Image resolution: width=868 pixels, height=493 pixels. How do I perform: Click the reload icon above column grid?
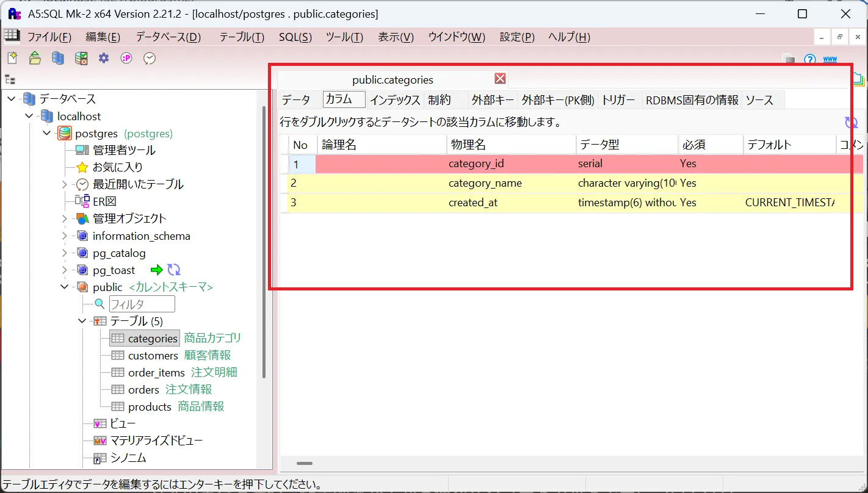[851, 123]
